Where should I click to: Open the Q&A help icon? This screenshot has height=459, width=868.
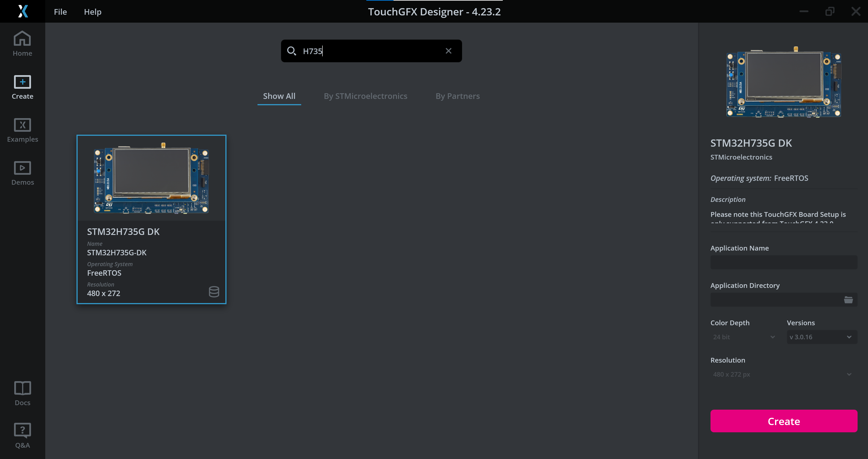click(22, 435)
